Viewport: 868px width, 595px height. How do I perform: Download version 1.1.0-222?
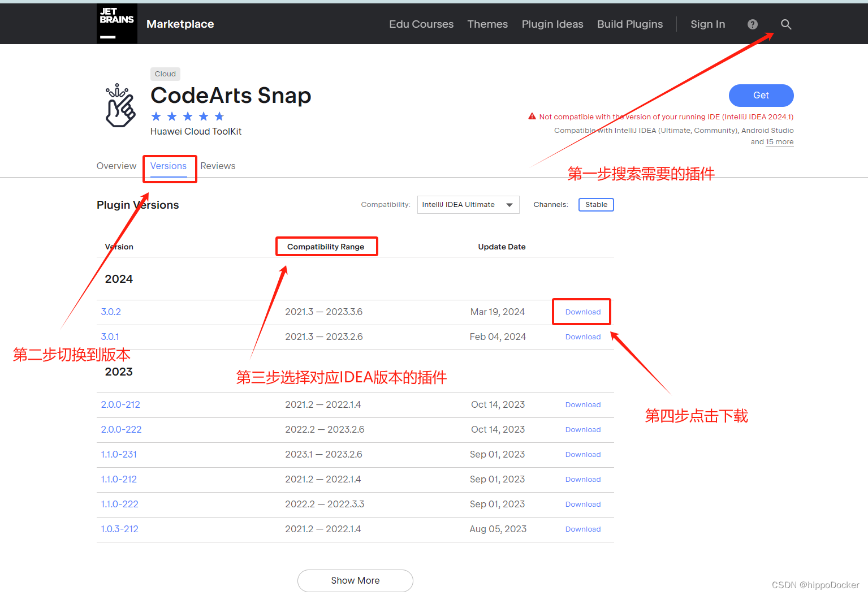coord(583,504)
